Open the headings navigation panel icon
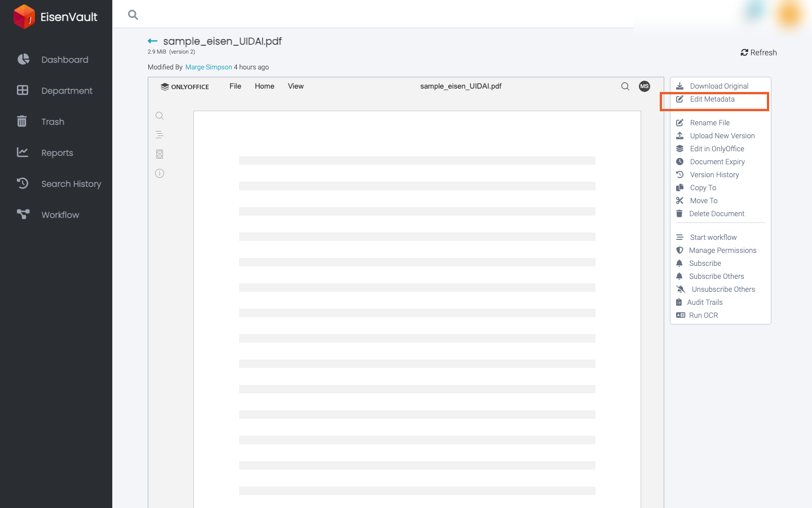This screenshot has height=508, width=812. tap(160, 135)
